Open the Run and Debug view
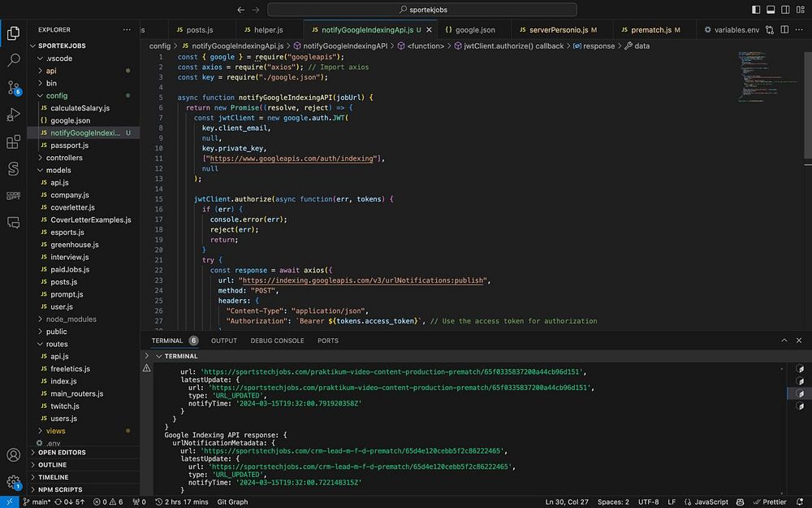Image resolution: width=812 pixels, height=508 pixels. point(13,115)
